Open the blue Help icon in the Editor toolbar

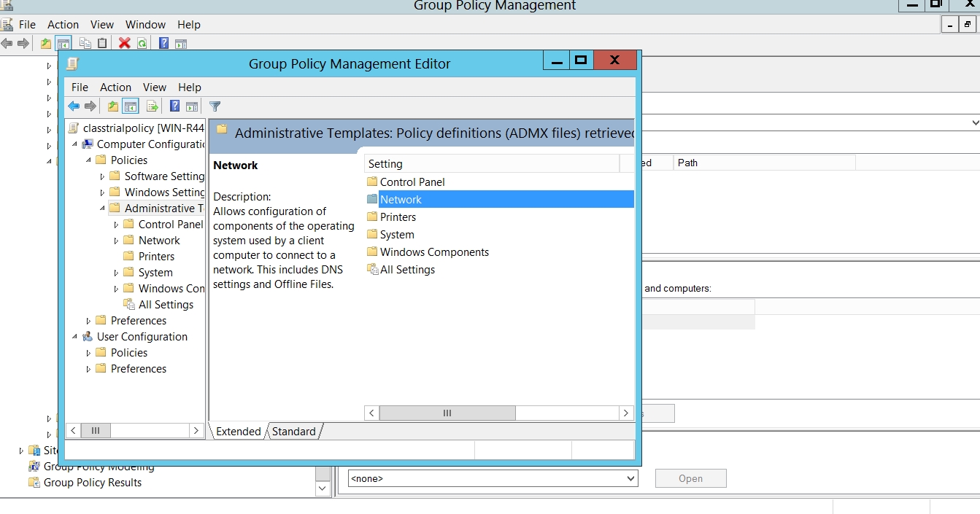(174, 106)
